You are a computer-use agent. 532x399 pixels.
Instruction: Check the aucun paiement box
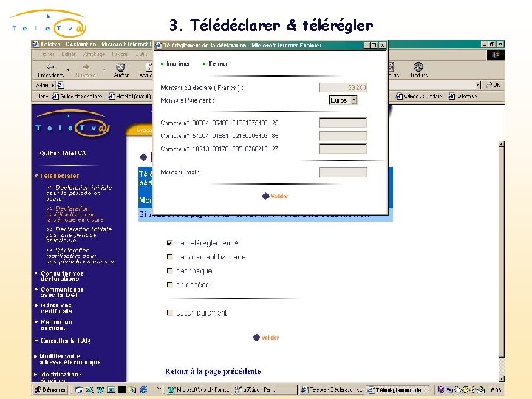pyautogui.click(x=170, y=313)
